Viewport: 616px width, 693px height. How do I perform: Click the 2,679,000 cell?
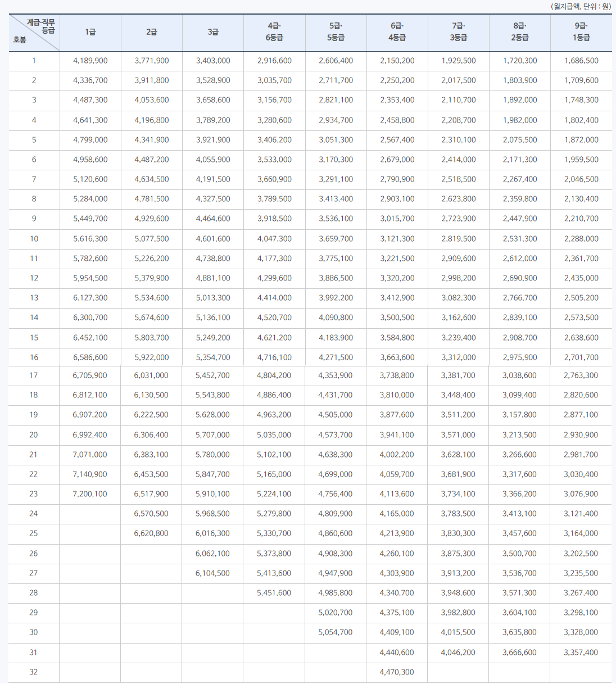click(397, 160)
